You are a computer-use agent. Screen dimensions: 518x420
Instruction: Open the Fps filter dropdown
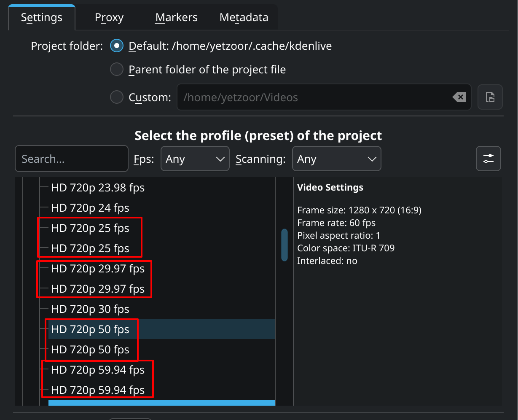195,159
